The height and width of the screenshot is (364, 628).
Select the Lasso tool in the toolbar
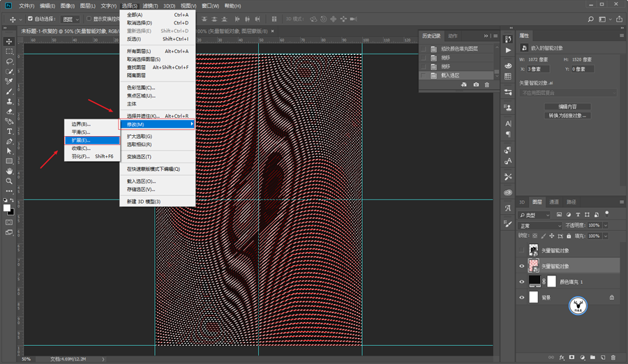click(x=9, y=61)
